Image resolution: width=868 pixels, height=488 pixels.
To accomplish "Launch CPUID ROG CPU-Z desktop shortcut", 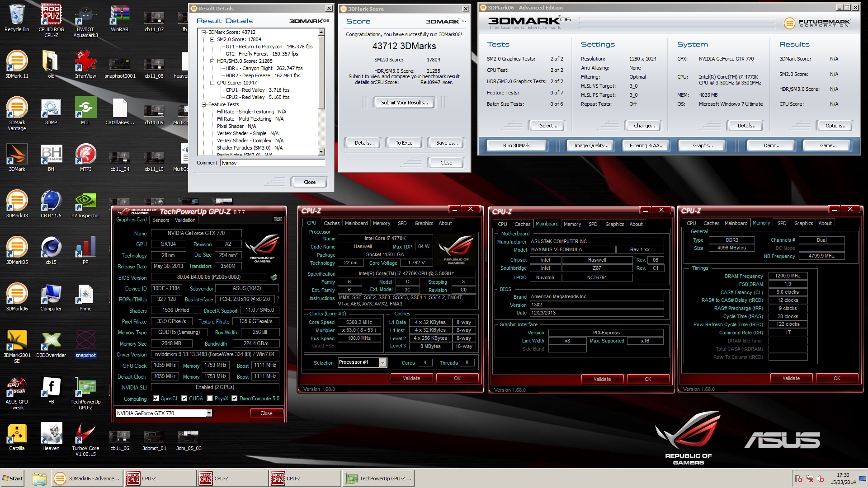I will 51,20.
